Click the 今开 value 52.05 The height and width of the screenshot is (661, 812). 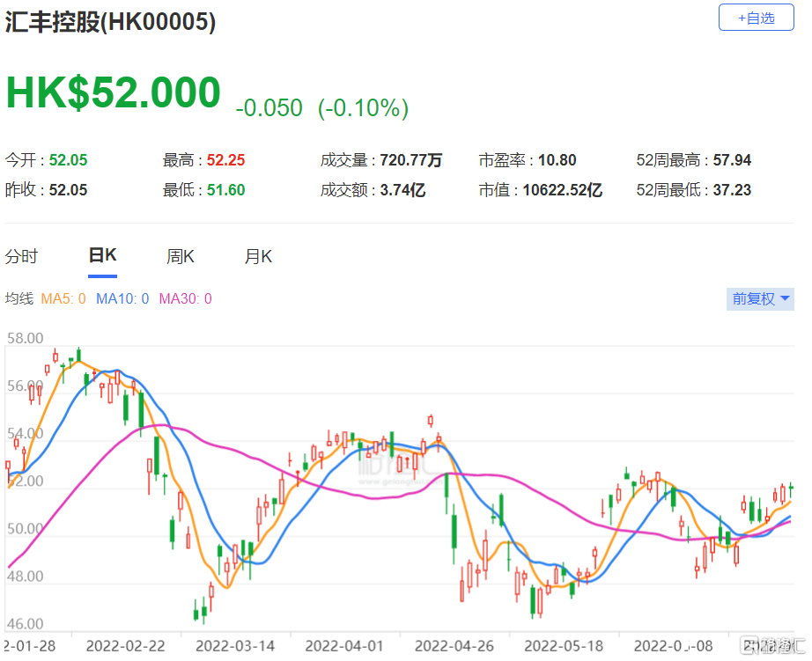[x=68, y=160]
